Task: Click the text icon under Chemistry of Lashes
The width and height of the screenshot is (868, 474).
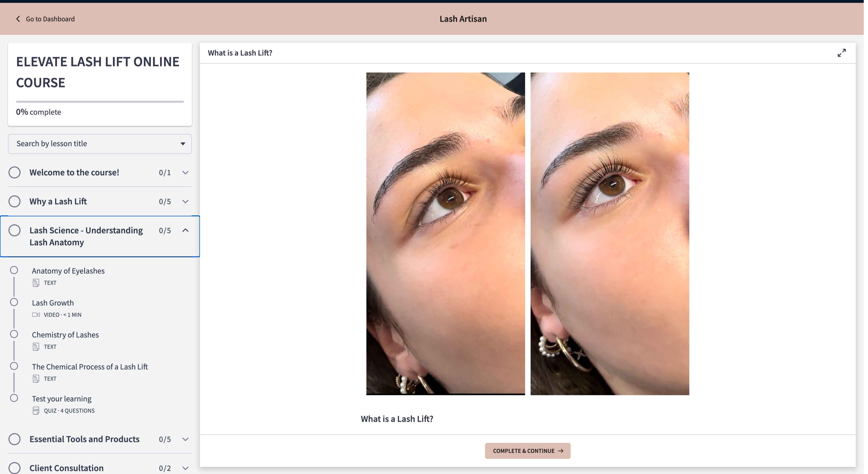Action: click(x=36, y=347)
